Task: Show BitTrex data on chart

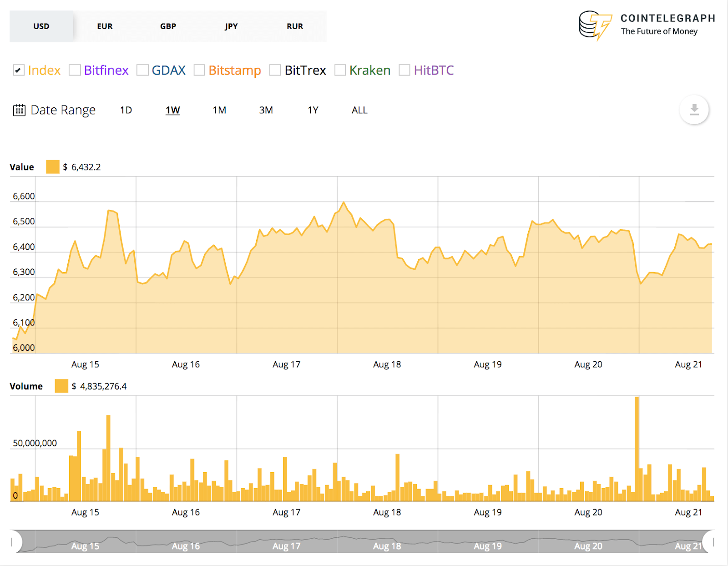Action: click(x=275, y=70)
